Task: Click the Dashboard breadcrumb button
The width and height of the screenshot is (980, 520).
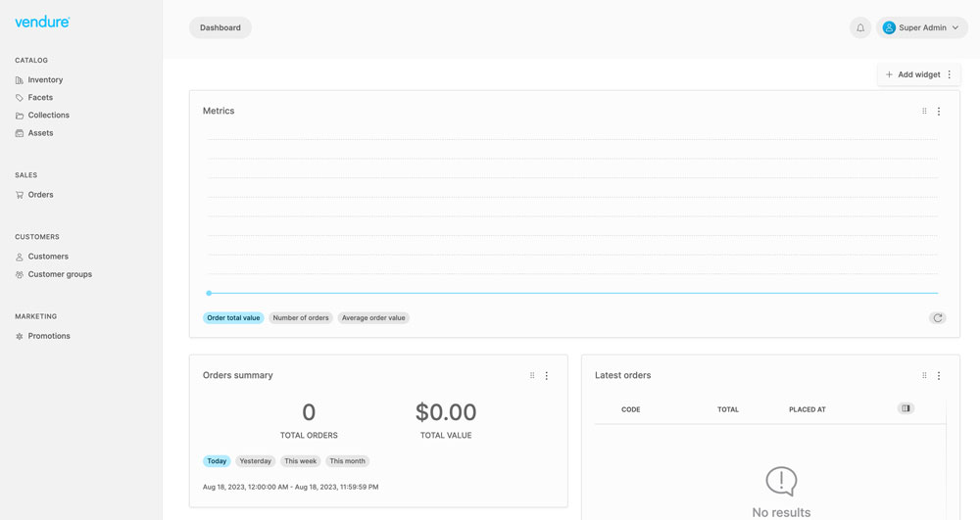Action: 220,28
